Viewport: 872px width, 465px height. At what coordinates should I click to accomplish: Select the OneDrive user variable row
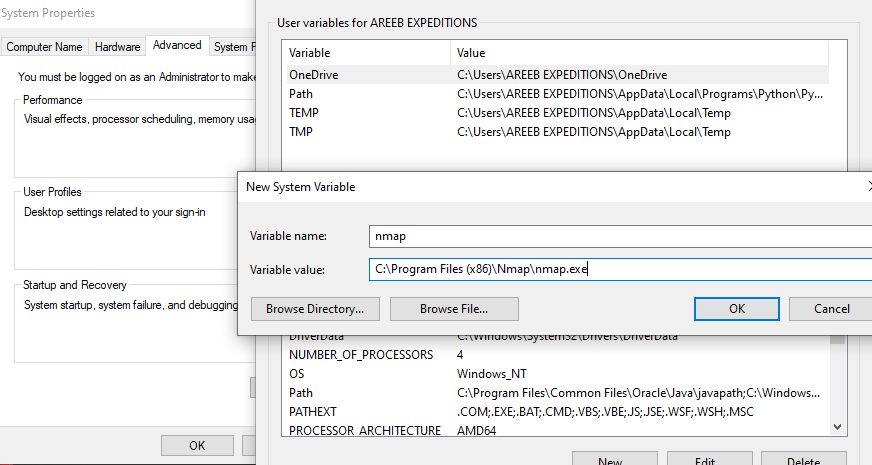(557, 75)
